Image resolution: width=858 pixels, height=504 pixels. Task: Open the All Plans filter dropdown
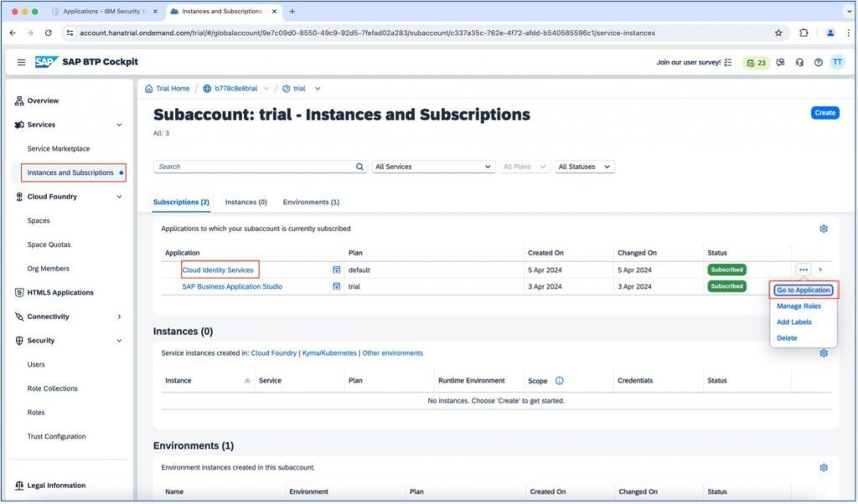click(524, 167)
